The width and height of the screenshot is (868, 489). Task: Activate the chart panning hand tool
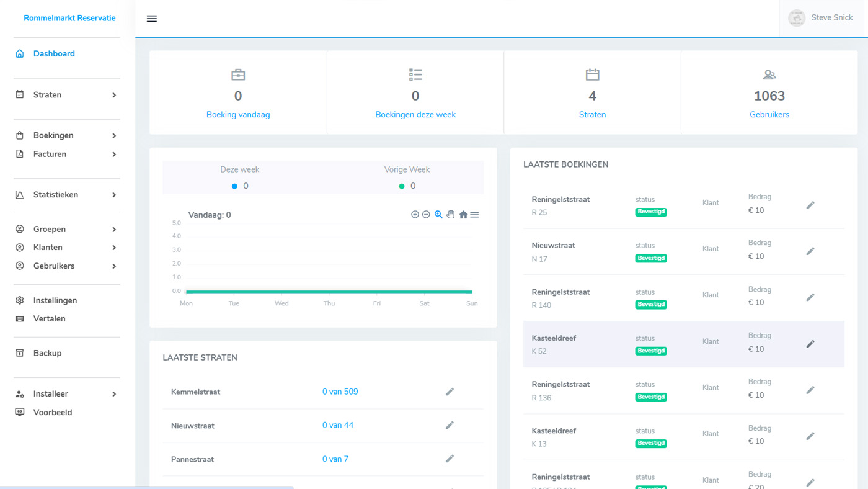[x=451, y=215]
